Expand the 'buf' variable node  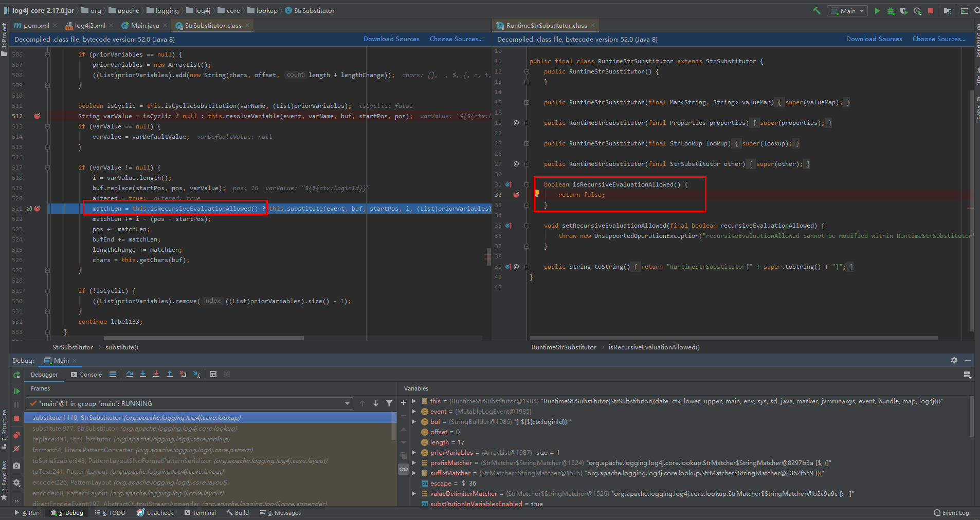tap(414, 422)
